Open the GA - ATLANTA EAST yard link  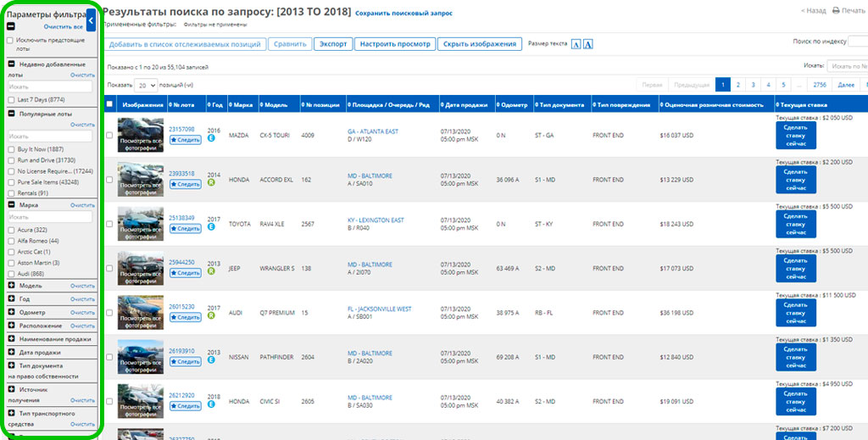[373, 131]
